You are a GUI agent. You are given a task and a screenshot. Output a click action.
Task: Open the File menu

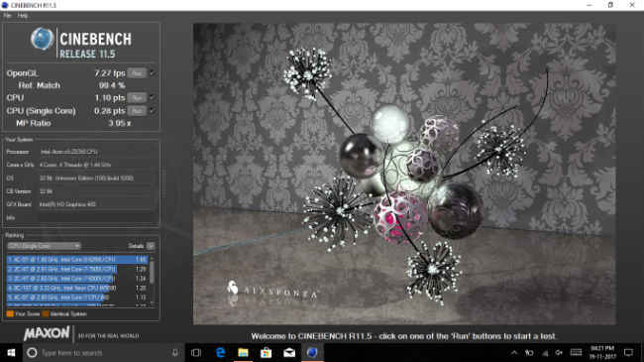pos(7,16)
